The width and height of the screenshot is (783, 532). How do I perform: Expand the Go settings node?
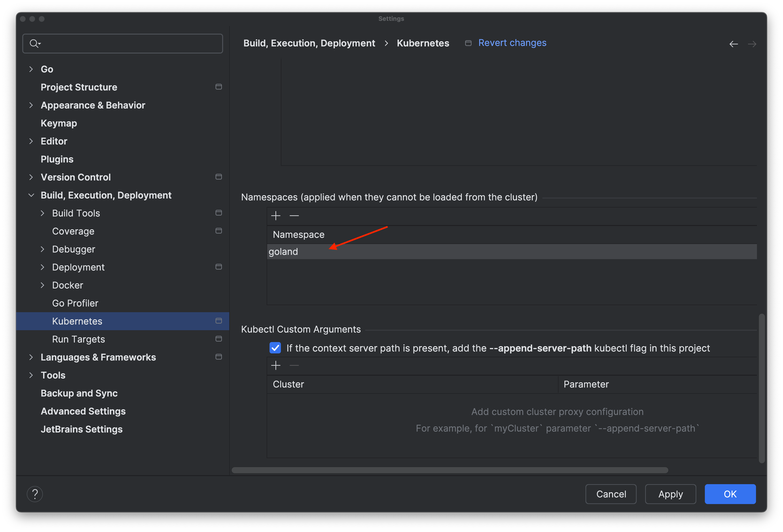point(31,69)
